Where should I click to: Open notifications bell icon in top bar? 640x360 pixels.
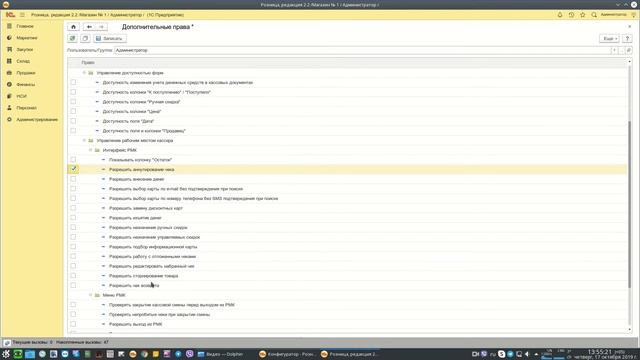click(560, 15)
